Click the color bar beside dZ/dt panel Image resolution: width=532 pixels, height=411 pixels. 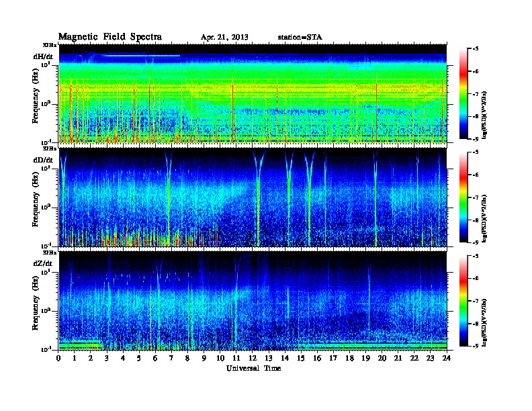click(463, 301)
